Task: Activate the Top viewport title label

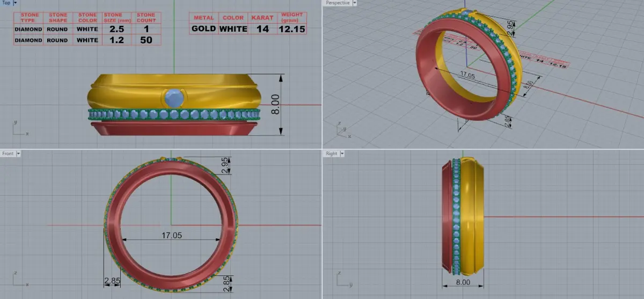Action: coord(6,3)
